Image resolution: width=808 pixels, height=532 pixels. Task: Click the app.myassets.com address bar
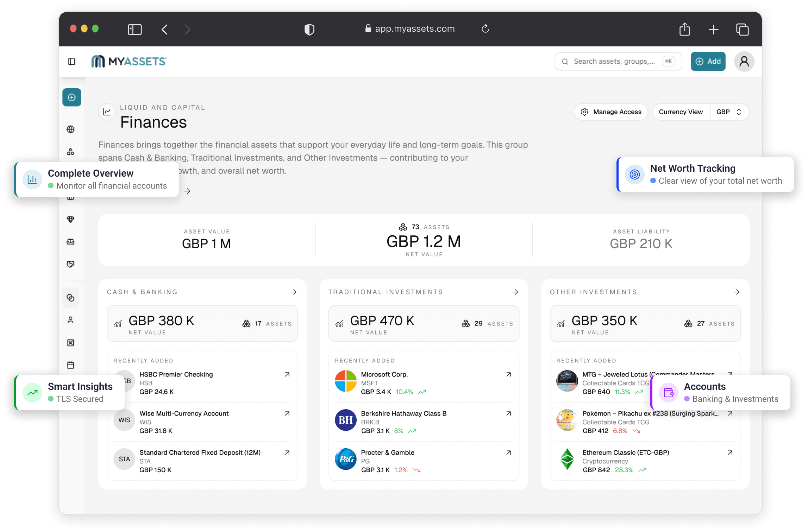coord(410,29)
